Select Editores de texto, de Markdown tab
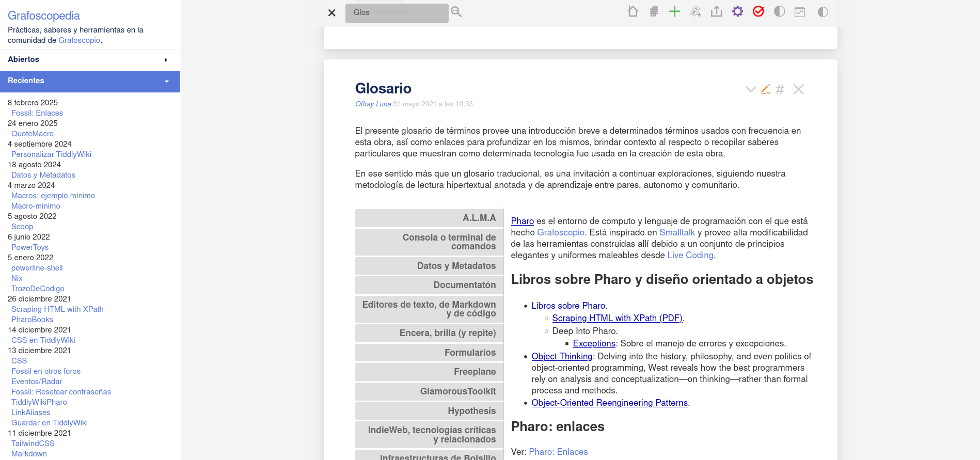 429,309
